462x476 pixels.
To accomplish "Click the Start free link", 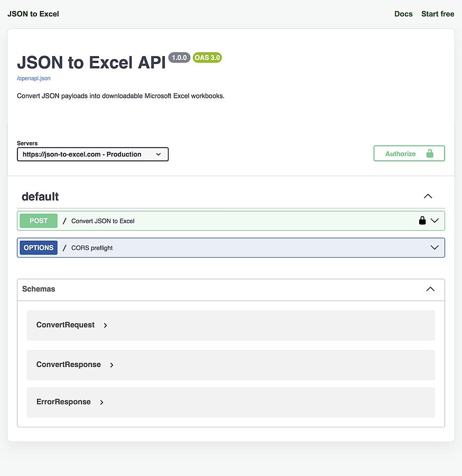I will click(438, 14).
